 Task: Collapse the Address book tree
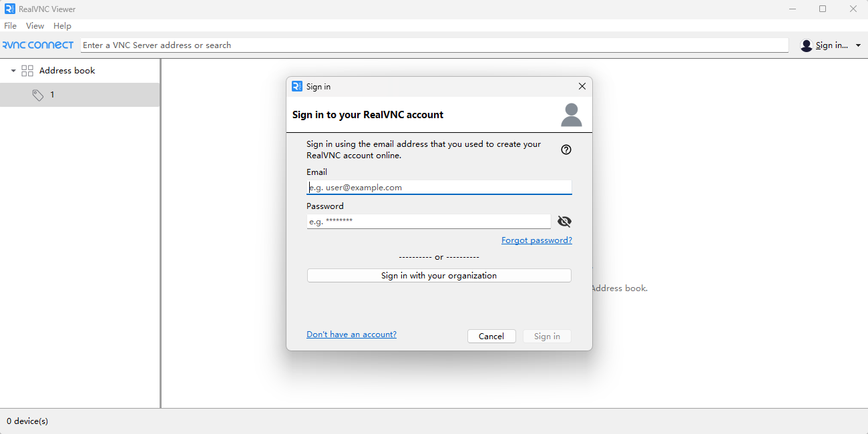13,71
